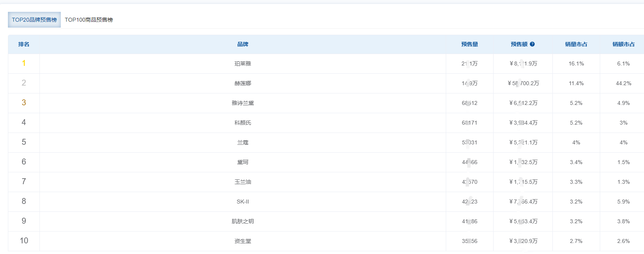Select brand 黛珂 in the table
Screen dimensions: 644x254
[x=243, y=162]
